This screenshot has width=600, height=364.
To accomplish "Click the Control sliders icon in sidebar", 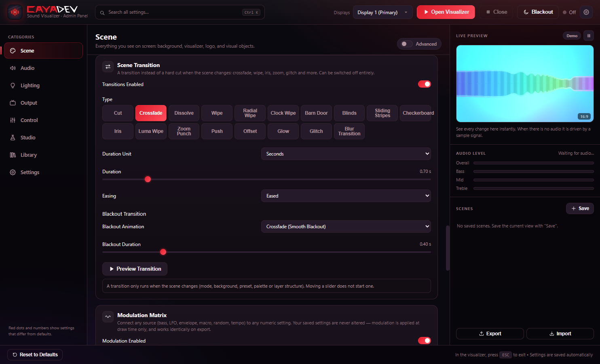I will (13, 120).
